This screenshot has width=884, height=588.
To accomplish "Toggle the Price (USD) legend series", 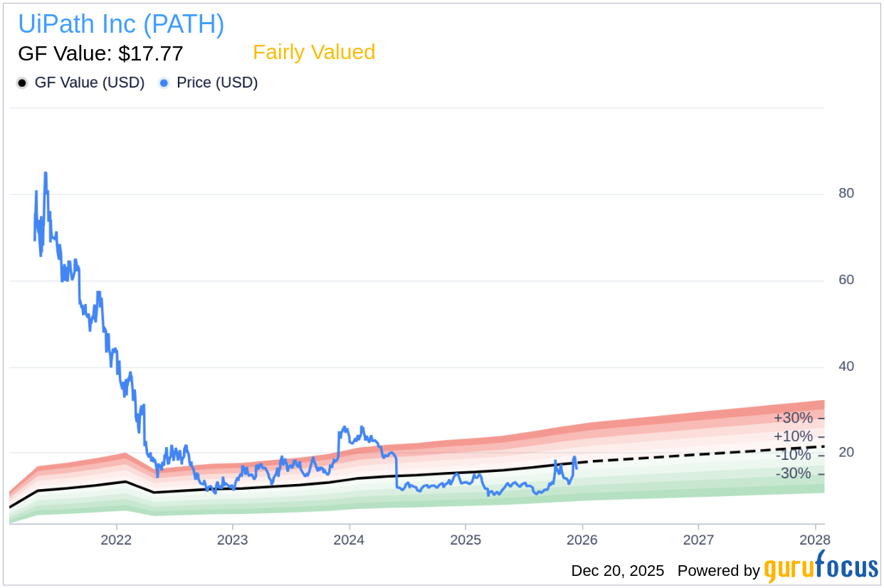I will (x=216, y=83).
